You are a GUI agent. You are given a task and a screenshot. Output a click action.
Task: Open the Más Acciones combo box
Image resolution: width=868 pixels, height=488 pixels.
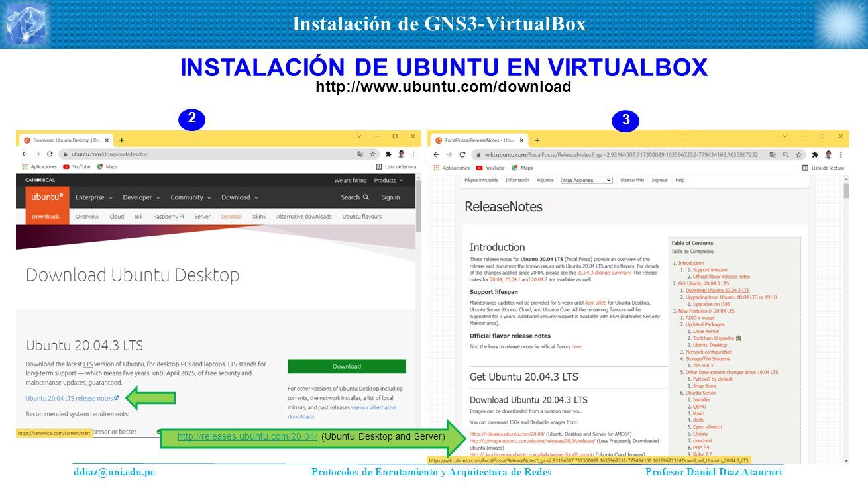(x=587, y=180)
